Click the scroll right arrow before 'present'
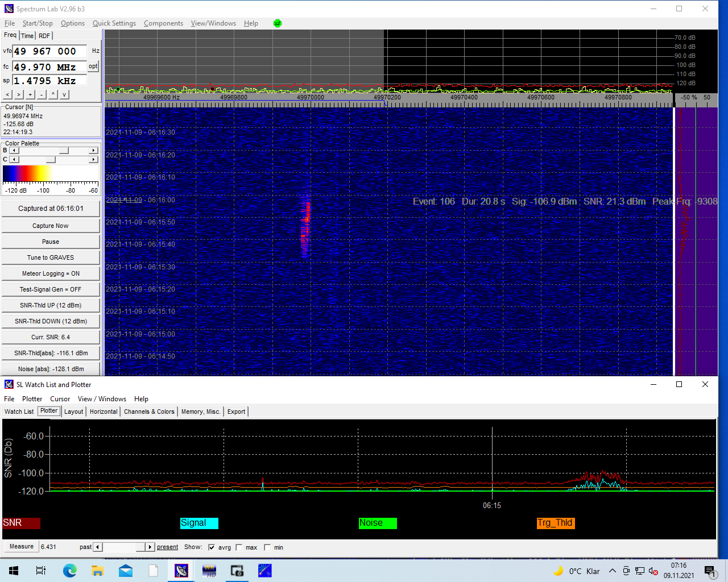Screen dimensions: 728x582 pos(150,547)
